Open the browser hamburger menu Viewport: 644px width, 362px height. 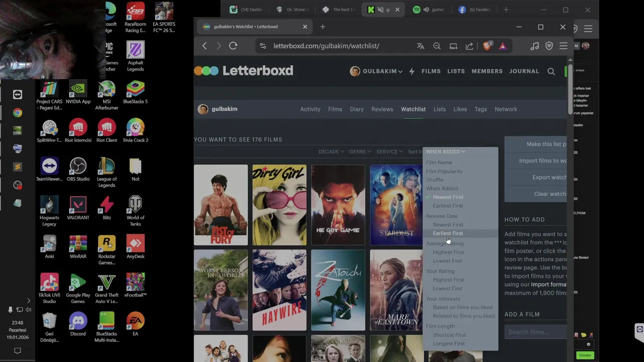[563, 46]
